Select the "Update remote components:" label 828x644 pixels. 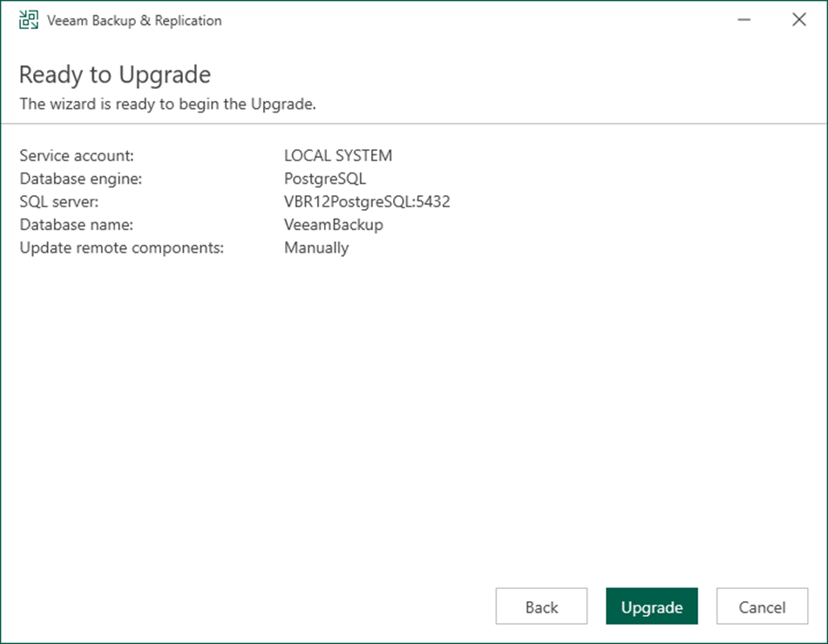coord(121,247)
